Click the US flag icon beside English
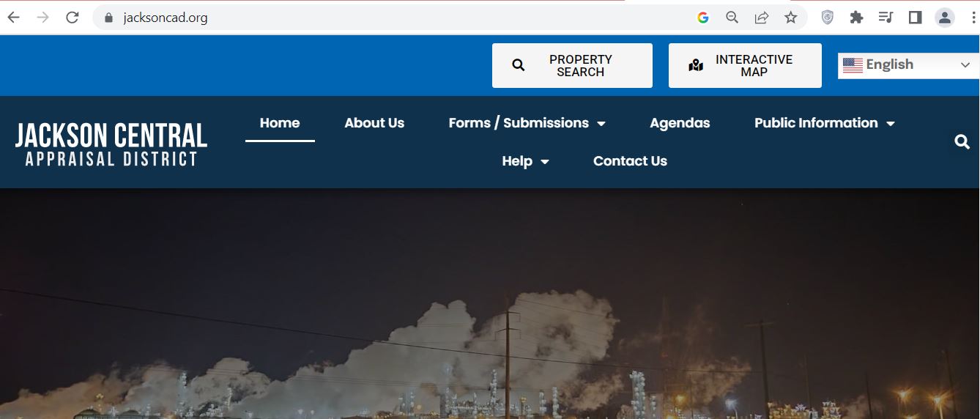 pyautogui.click(x=853, y=65)
